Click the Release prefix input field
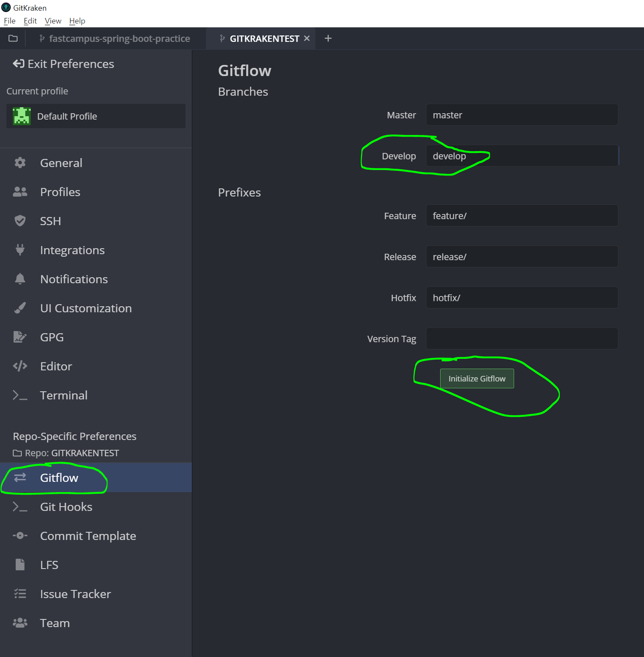Image resolution: width=644 pixels, height=657 pixels. 522,257
